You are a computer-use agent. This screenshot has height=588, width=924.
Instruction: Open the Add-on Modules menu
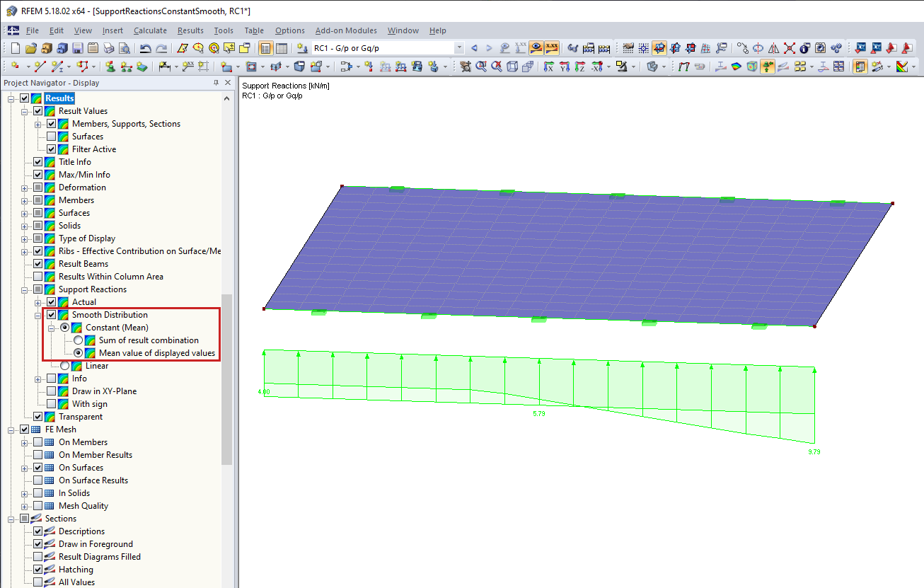[x=346, y=30]
